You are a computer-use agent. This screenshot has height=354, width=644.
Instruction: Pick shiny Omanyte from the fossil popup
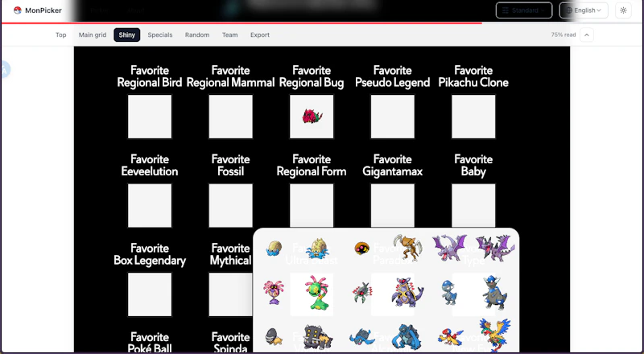tap(274, 249)
